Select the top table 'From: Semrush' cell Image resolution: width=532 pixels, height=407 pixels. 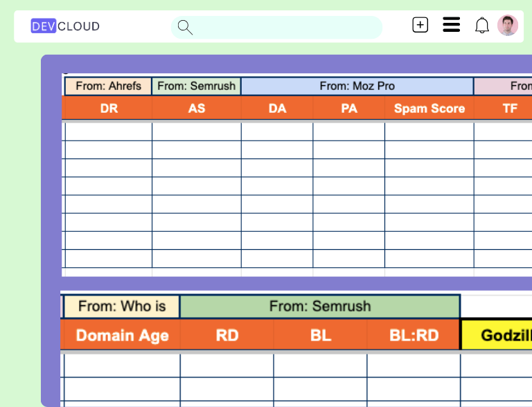[x=197, y=86]
